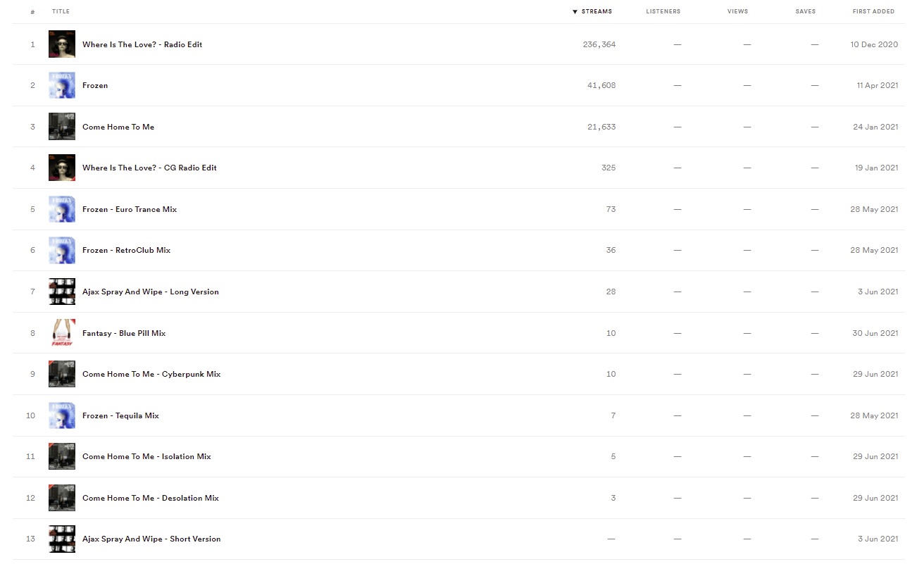This screenshot has width=924, height=576.
Task: Click the Frozen - Euro Trance Mix cover image
Action: pos(62,209)
